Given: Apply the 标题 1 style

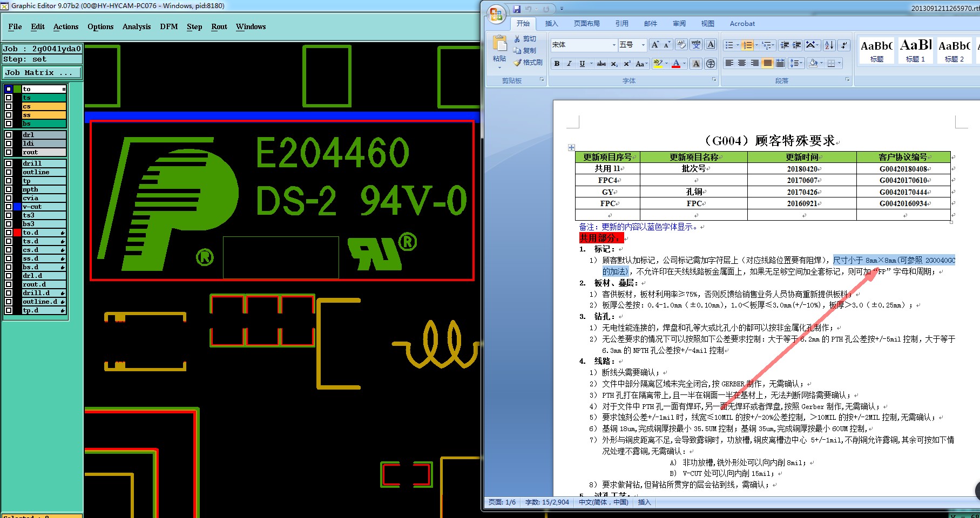Looking at the screenshot, I should tap(915, 50).
